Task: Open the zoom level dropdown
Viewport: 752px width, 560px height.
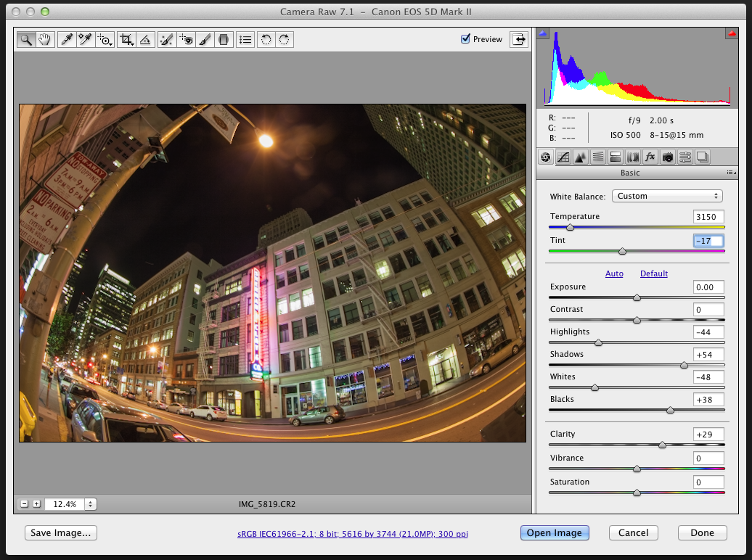Action: pyautogui.click(x=90, y=503)
